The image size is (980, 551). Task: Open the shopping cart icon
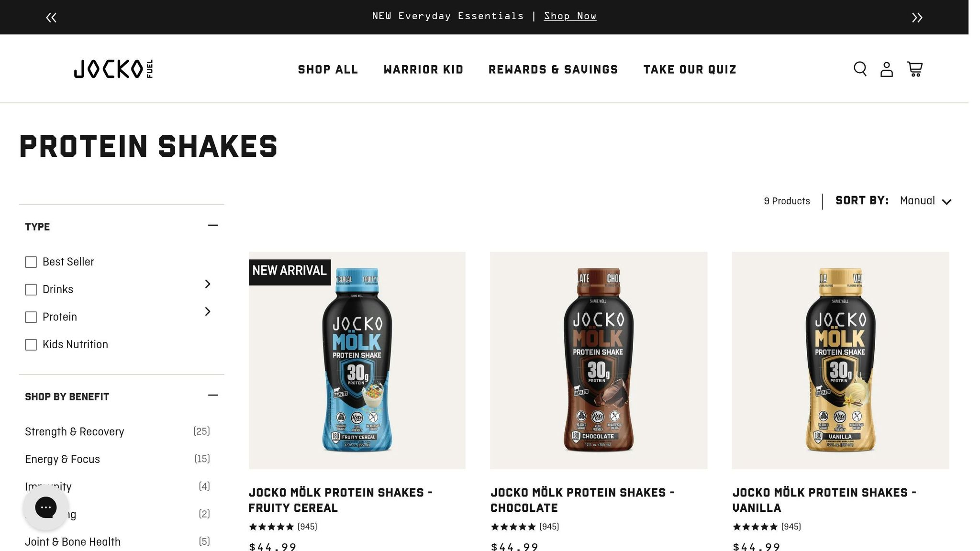pyautogui.click(x=915, y=69)
